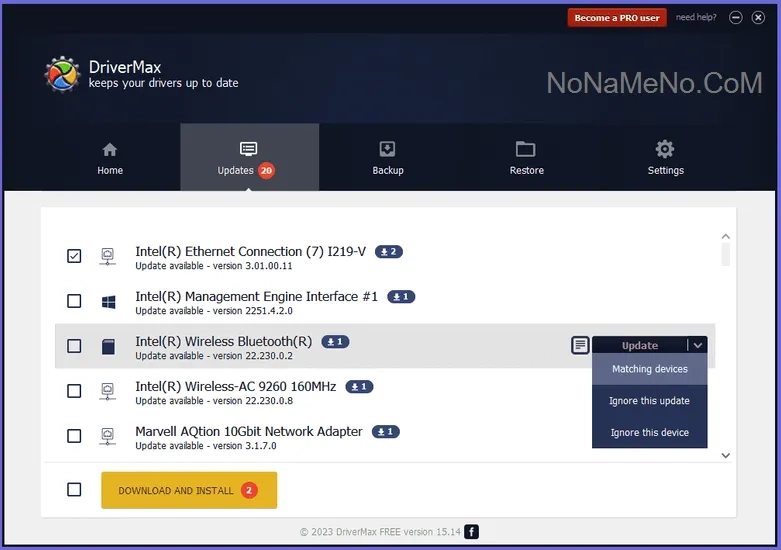Uncheck the Intel Ethernet Connection I219-V checkbox

74,256
